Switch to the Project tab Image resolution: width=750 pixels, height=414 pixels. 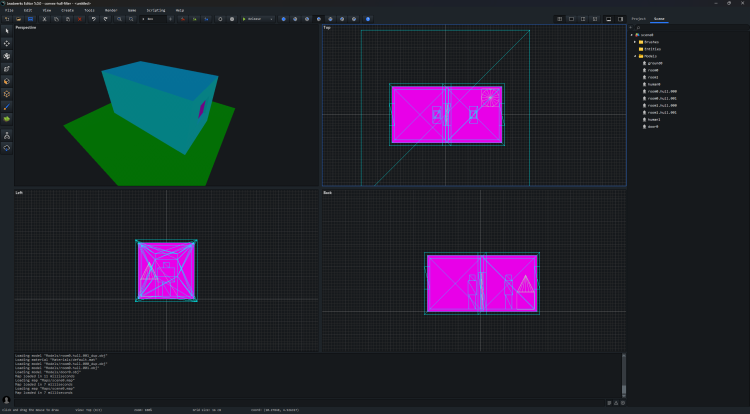point(638,19)
